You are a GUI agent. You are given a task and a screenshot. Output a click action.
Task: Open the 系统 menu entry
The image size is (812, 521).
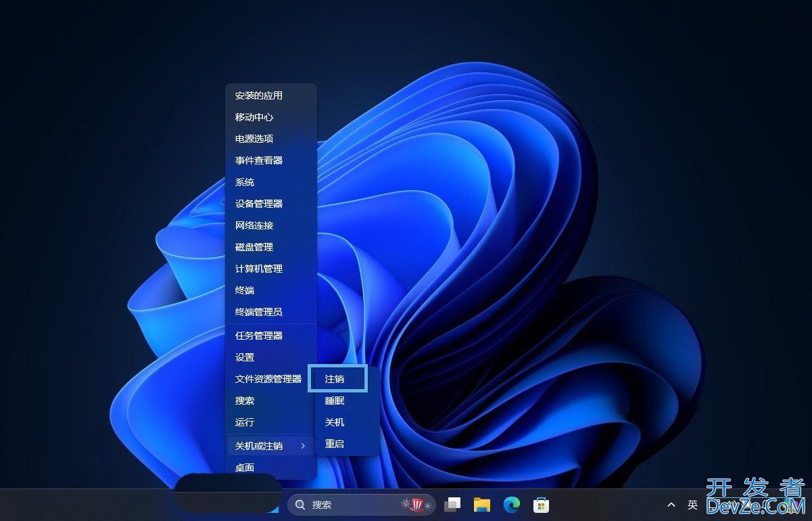[x=270, y=182]
